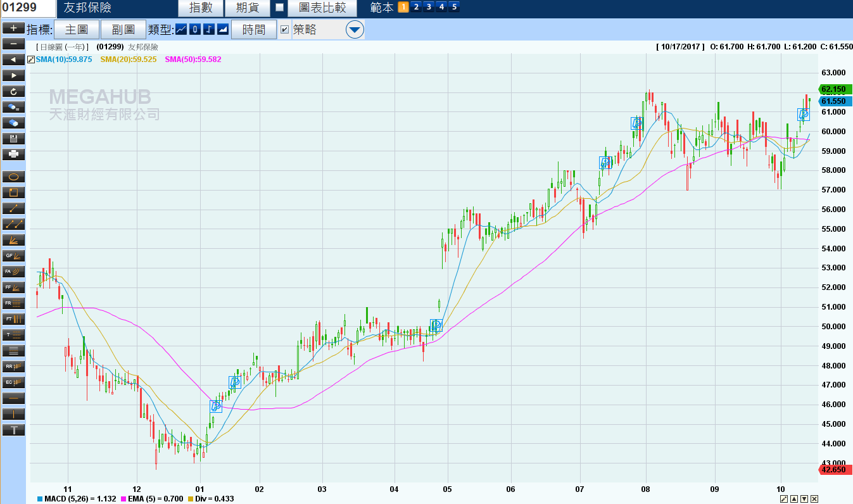Image resolution: width=853 pixels, height=504 pixels.
Task: Click the 時間 time period button
Action: pos(254,29)
